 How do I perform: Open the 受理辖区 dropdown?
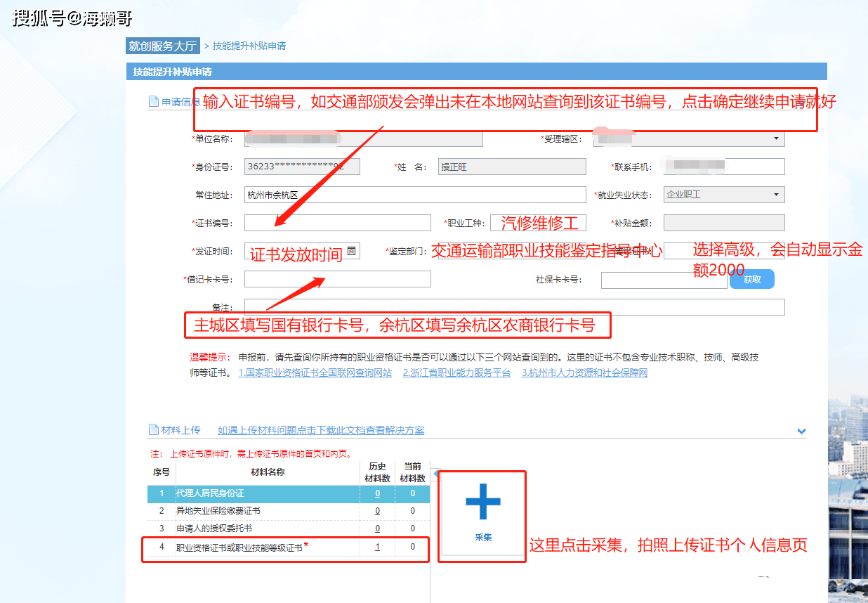pyautogui.click(x=689, y=138)
